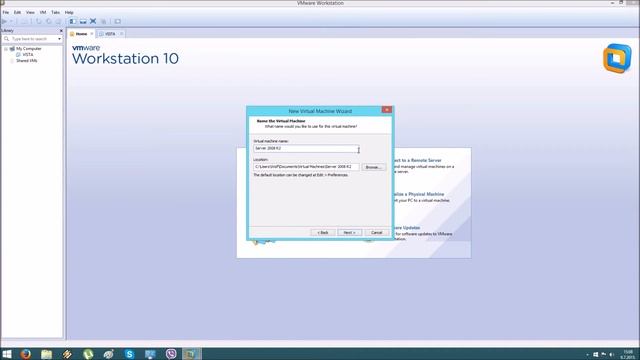
Task: Click the Virtualize a Physical Machine link
Action: click(x=419, y=194)
